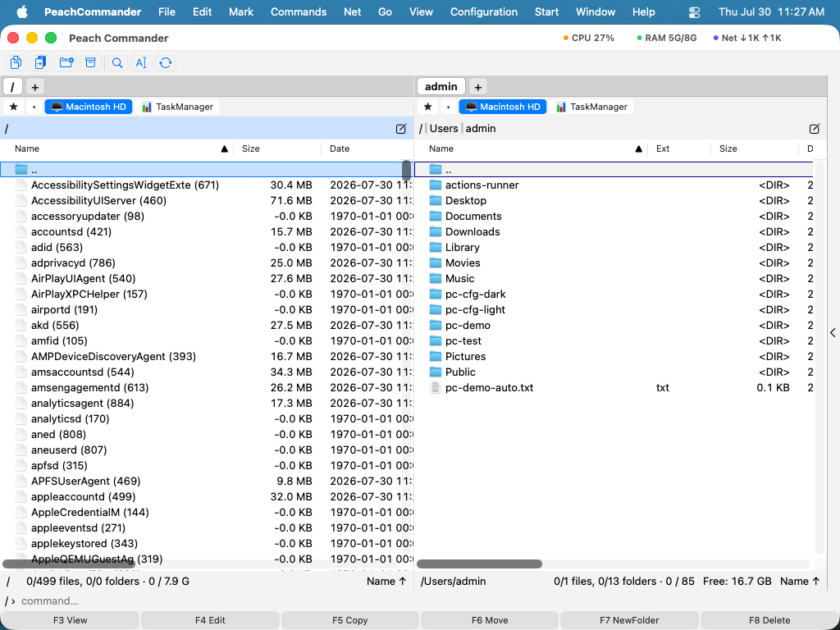The height and width of the screenshot is (630, 840).
Task: Select the Downloads folder
Action: (x=614, y=231)
